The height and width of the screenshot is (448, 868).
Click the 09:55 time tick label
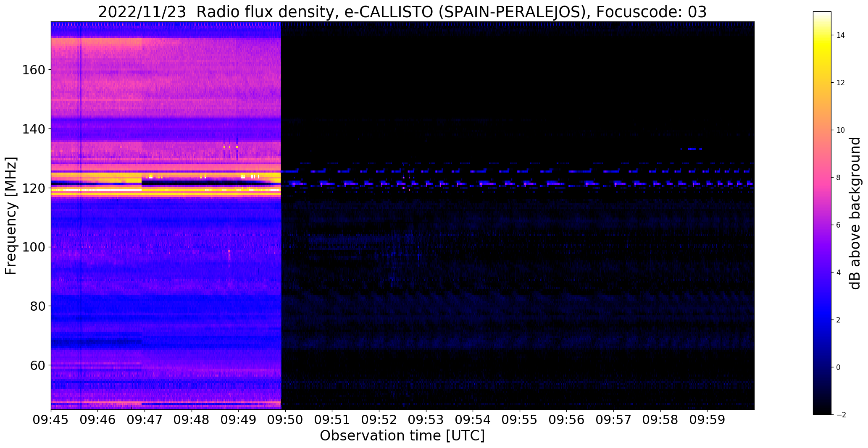pos(520,419)
